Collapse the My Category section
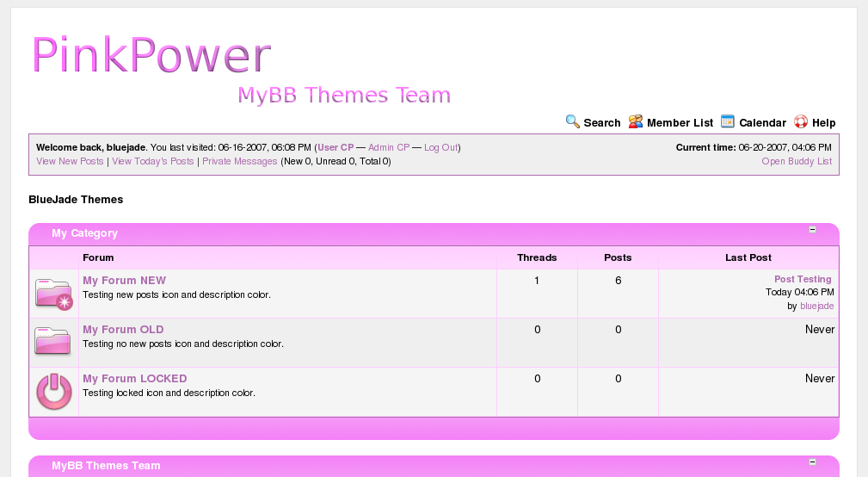 [812, 230]
